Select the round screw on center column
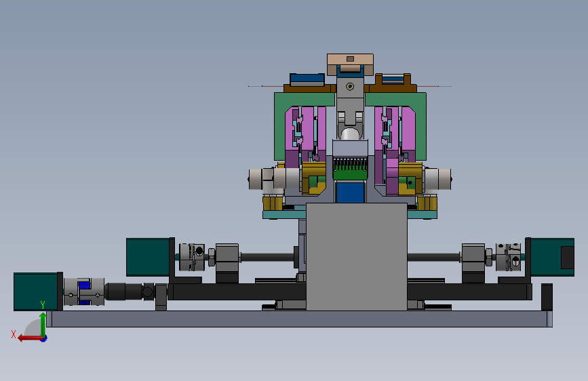The height and width of the screenshot is (381, 588). tap(350, 87)
